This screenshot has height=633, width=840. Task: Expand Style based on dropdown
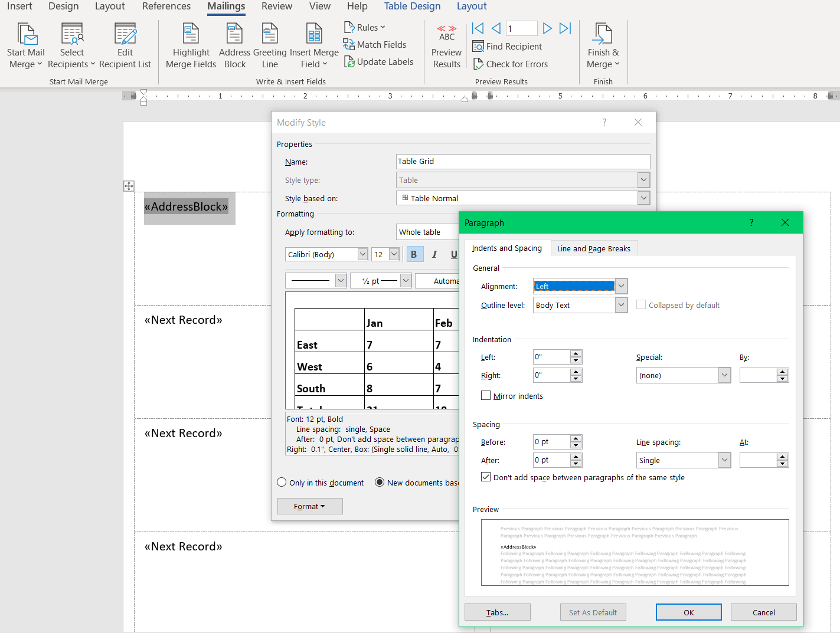(x=643, y=198)
